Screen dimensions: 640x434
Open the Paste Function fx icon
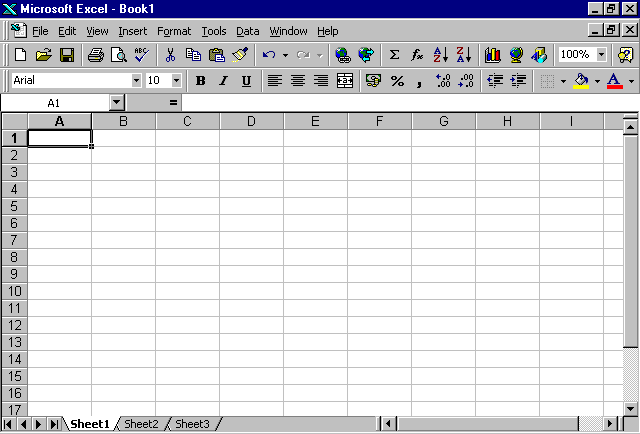point(417,54)
